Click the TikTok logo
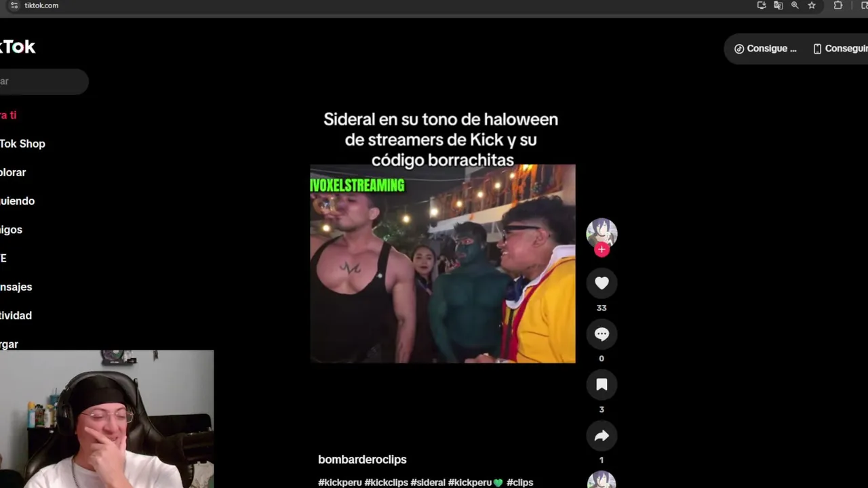The height and width of the screenshot is (488, 868). tap(18, 47)
